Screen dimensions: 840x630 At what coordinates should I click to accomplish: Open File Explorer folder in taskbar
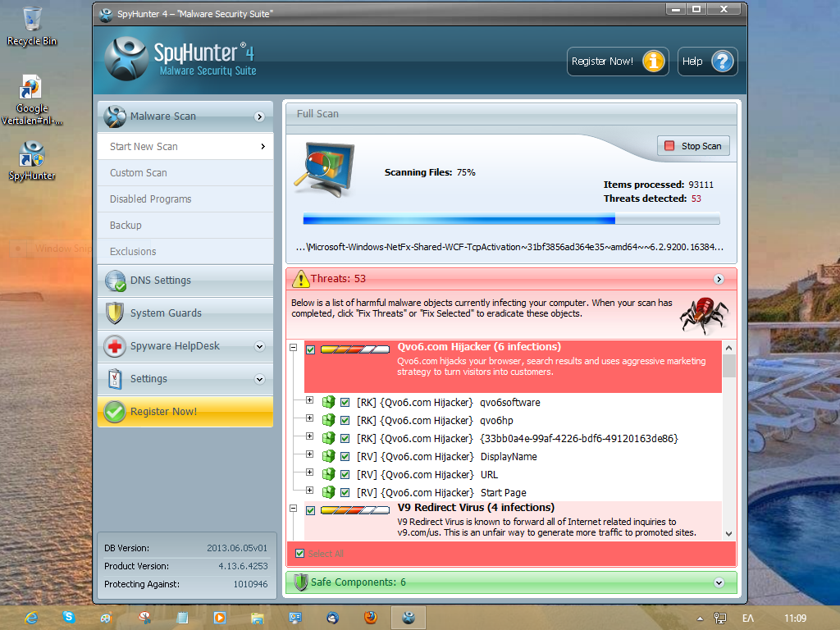pyautogui.click(x=257, y=619)
